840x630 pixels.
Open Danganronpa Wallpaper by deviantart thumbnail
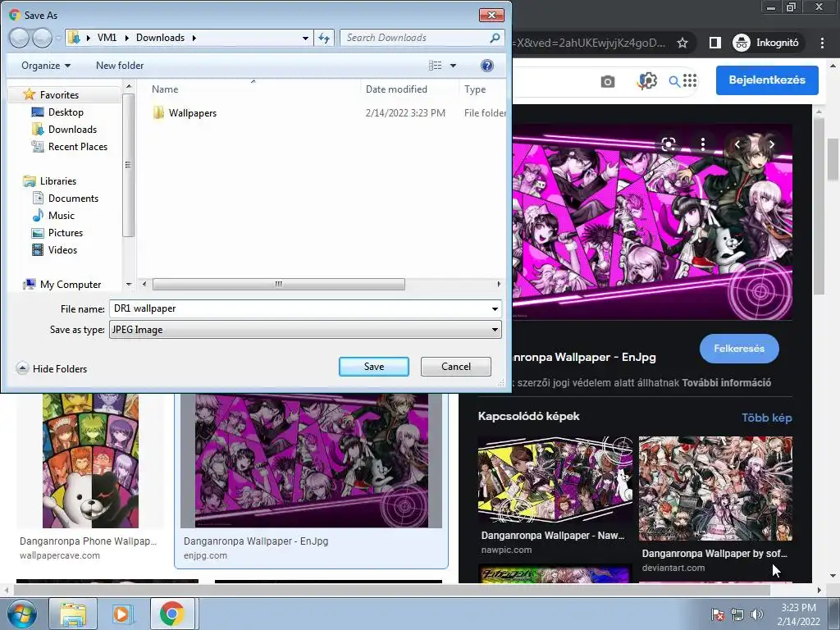[x=715, y=488]
